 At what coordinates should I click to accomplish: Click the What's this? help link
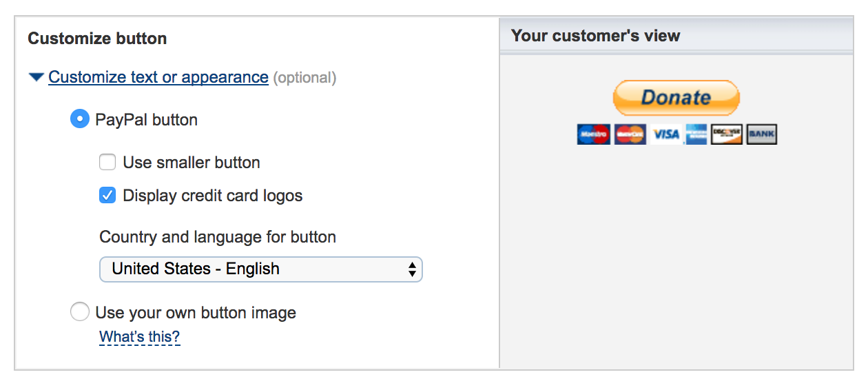(139, 337)
